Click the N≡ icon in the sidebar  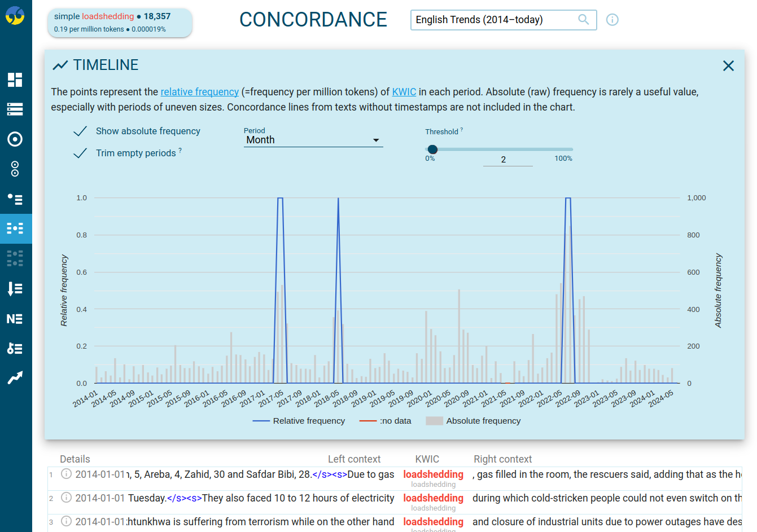tap(15, 319)
